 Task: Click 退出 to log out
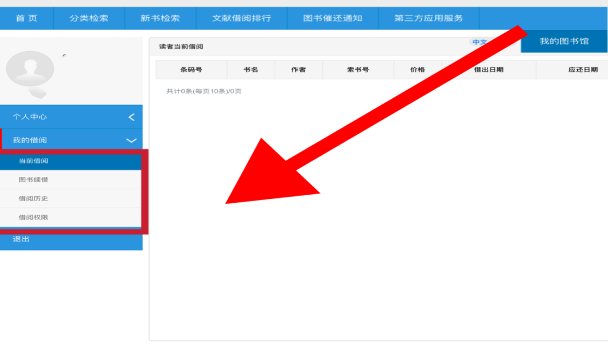click(x=22, y=239)
